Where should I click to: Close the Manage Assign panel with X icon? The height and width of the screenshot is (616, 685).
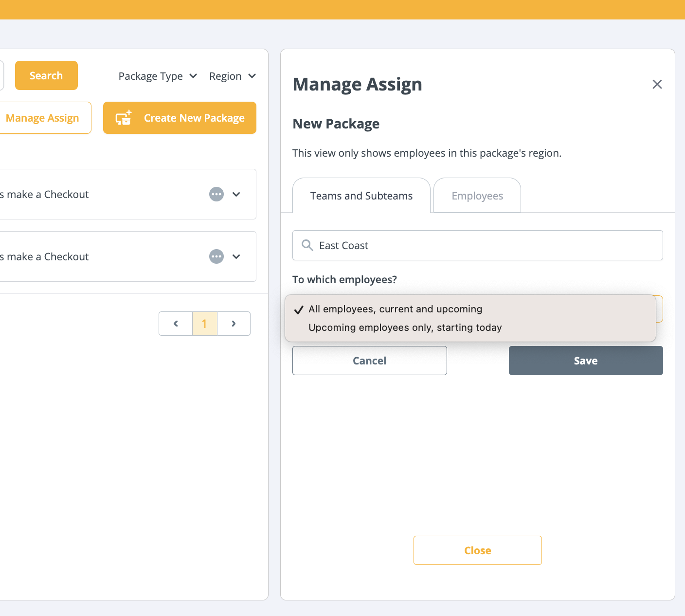(657, 84)
